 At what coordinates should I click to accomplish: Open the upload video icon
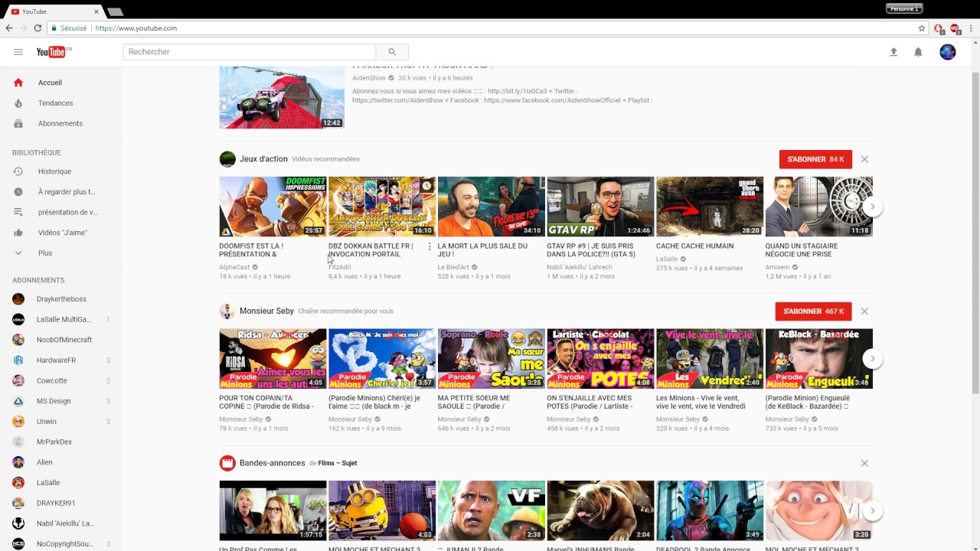tap(893, 52)
